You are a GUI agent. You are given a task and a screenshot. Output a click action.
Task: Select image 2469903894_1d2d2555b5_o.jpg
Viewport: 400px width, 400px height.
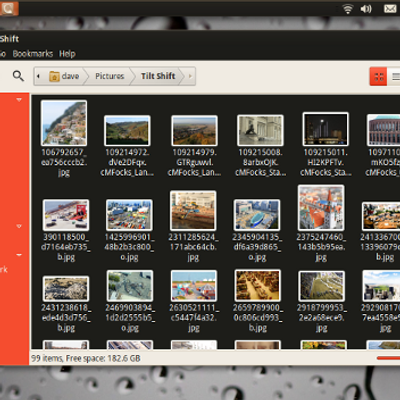click(130, 286)
